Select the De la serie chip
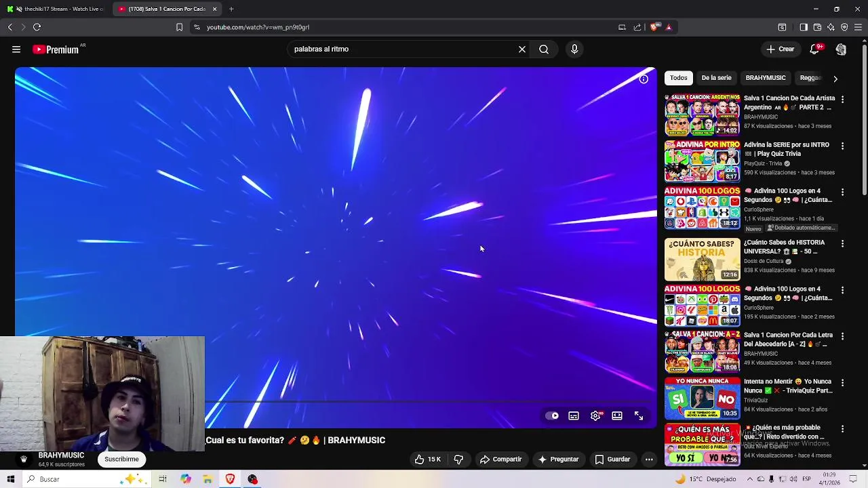Screen dimensions: 868x488 click(x=716, y=78)
